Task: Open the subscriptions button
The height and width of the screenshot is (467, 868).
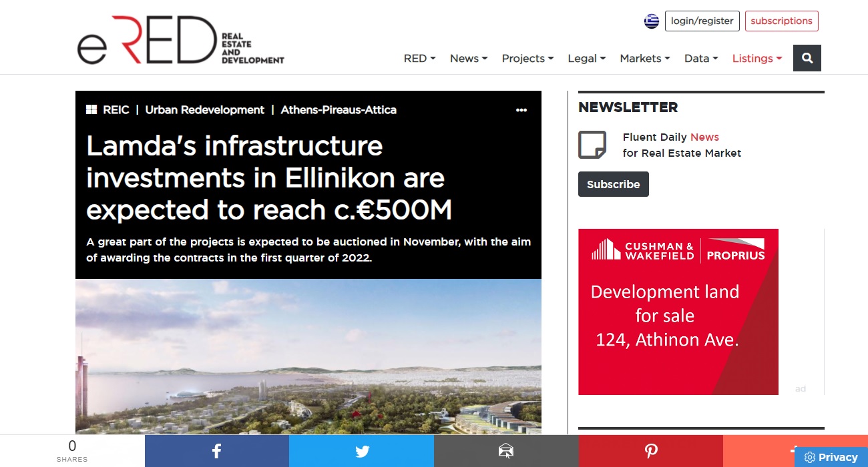Action: [781, 21]
